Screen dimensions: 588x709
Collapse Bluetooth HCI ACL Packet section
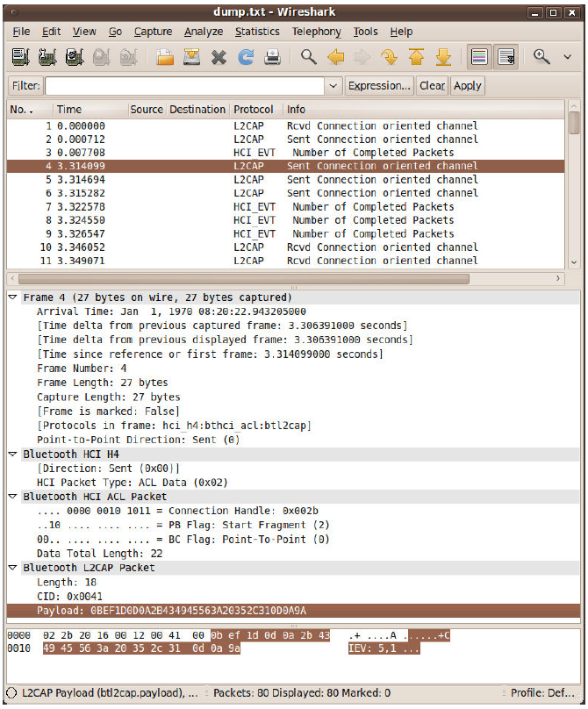point(13,497)
